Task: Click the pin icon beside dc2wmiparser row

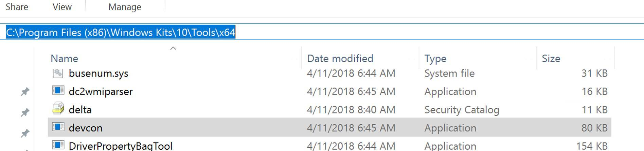Action: click(25, 91)
